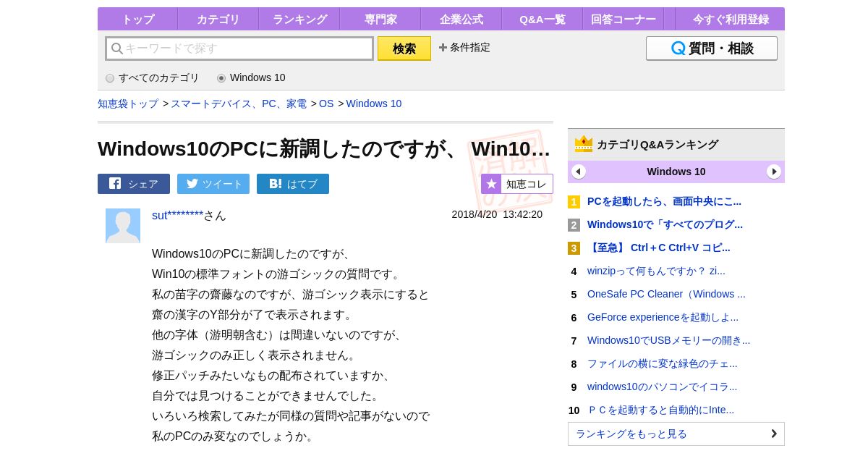868x456 pixels.
Task: Click the 質問・相談 button
Action: (x=712, y=48)
